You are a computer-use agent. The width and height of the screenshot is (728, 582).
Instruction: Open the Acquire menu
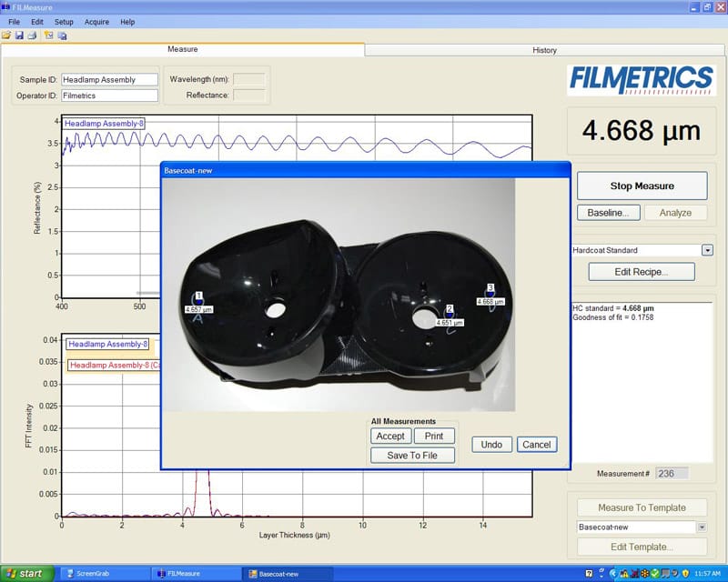tap(96, 21)
